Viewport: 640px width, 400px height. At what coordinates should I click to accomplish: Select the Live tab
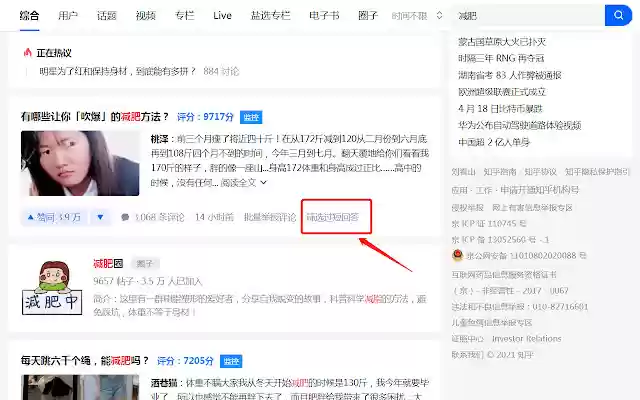point(222,16)
